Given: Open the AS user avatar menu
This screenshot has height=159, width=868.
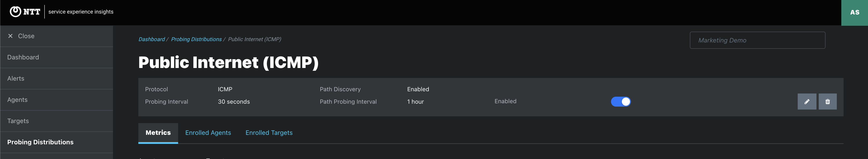Looking at the screenshot, I should tap(854, 12).
